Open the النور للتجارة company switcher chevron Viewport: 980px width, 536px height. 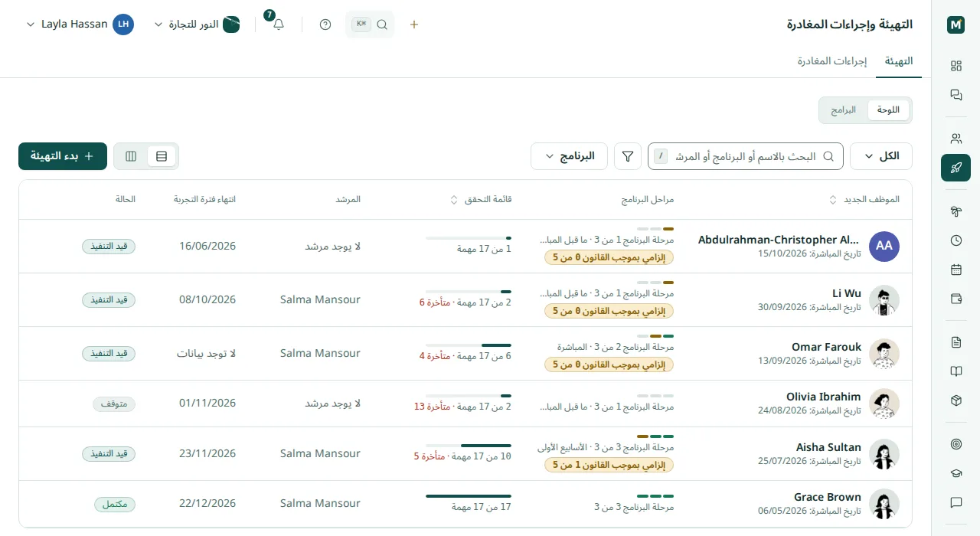click(158, 25)
